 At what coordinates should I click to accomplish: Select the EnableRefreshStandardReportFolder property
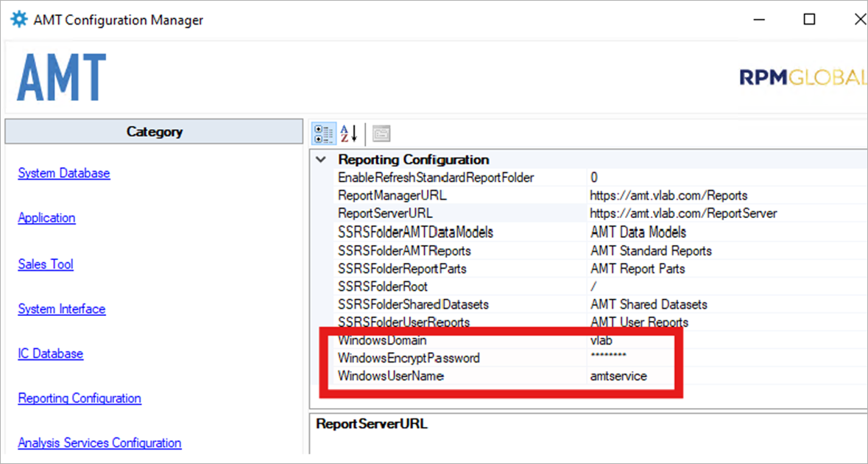pos(436,177)
